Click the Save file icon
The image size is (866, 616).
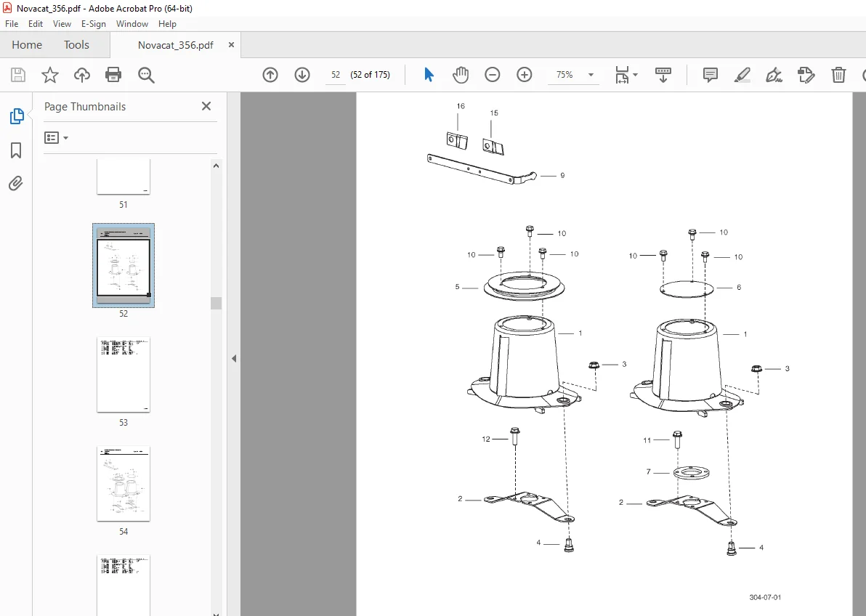[18, 75]
